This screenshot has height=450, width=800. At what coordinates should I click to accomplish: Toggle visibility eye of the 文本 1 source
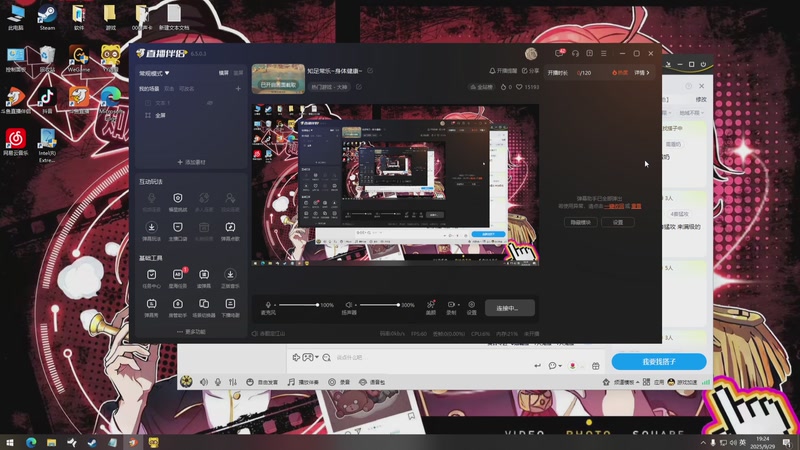point(209,103)
